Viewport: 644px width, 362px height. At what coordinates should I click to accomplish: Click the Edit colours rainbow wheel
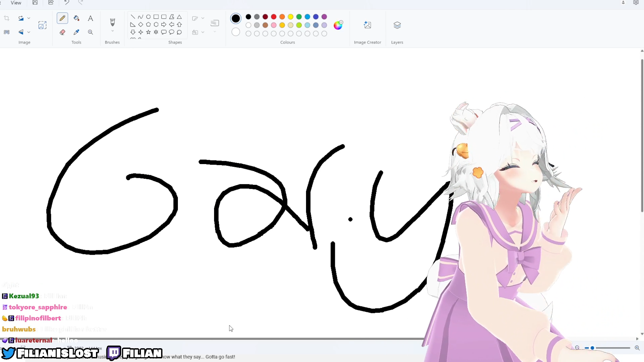click(338, 25)
